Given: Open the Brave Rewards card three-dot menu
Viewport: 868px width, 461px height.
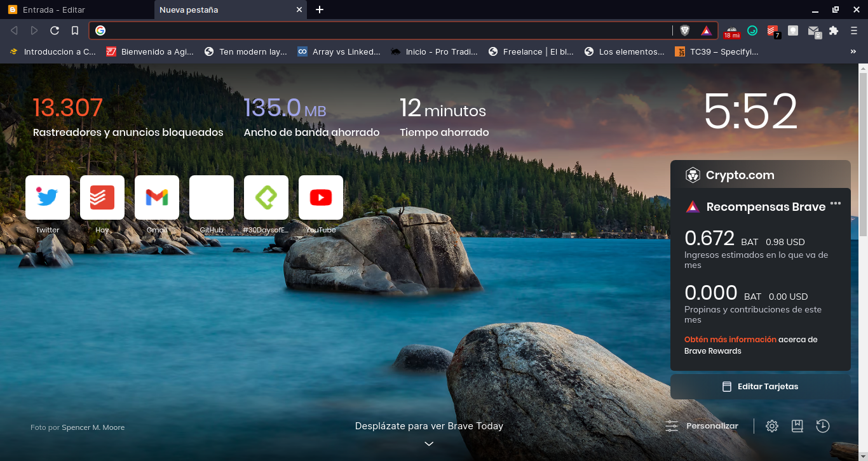Looking at the screenshot, I should pyautogui.click(x=836, y=204).
